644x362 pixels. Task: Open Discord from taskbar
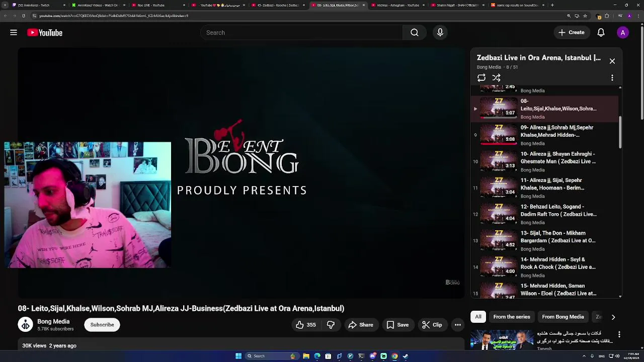pos(372,356)
